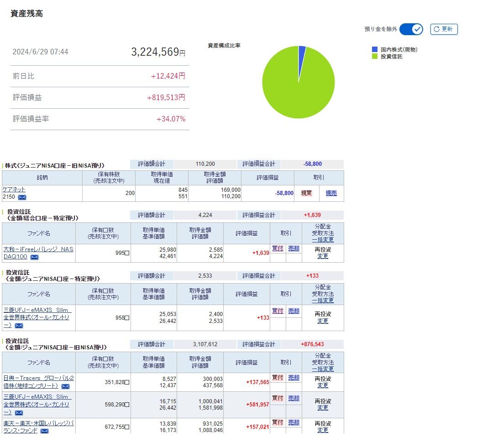
Task: Click the 現買 button for ケアネット
Action: coord(306,193)
